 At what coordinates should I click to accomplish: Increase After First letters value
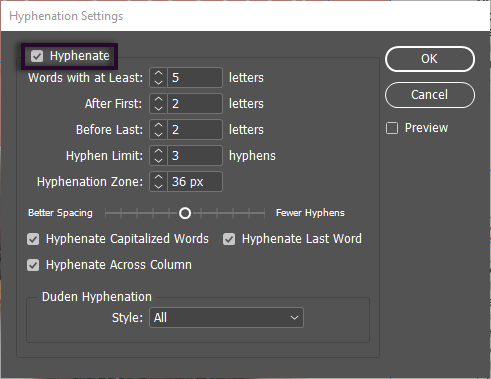point(159,99)
